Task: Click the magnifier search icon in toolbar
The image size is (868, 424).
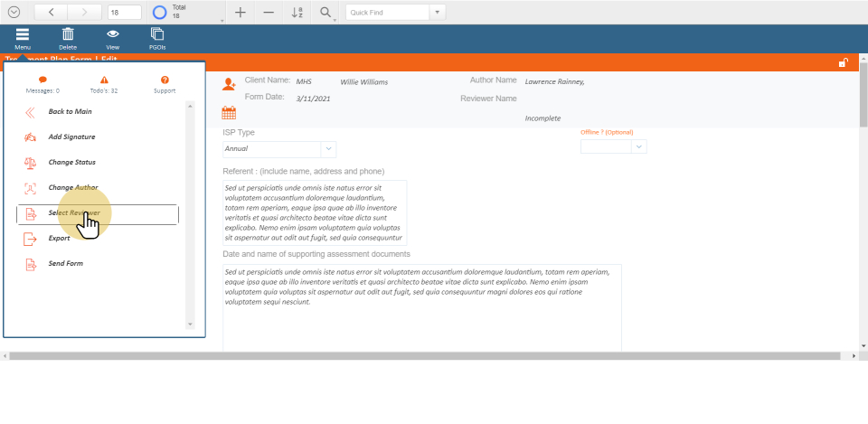Action: [x=325, y=13]
